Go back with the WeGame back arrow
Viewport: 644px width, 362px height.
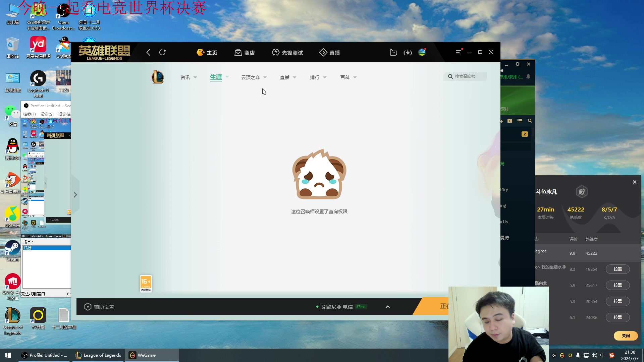tap(148, 52)
